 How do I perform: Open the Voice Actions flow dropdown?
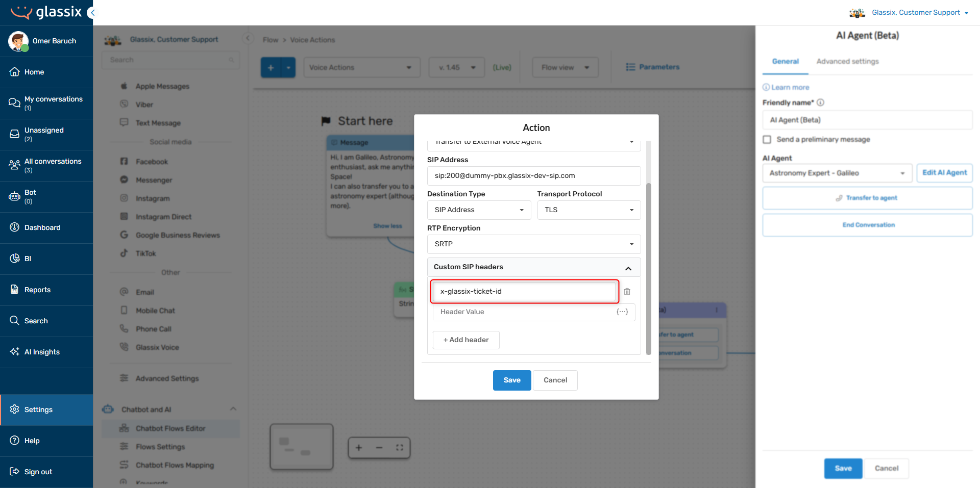click(x=361, y=68)
